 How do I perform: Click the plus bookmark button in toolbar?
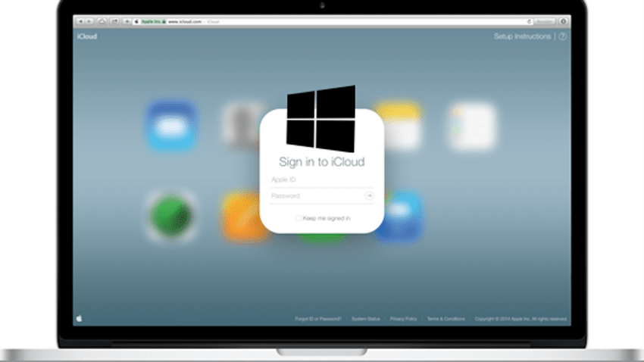127,21
